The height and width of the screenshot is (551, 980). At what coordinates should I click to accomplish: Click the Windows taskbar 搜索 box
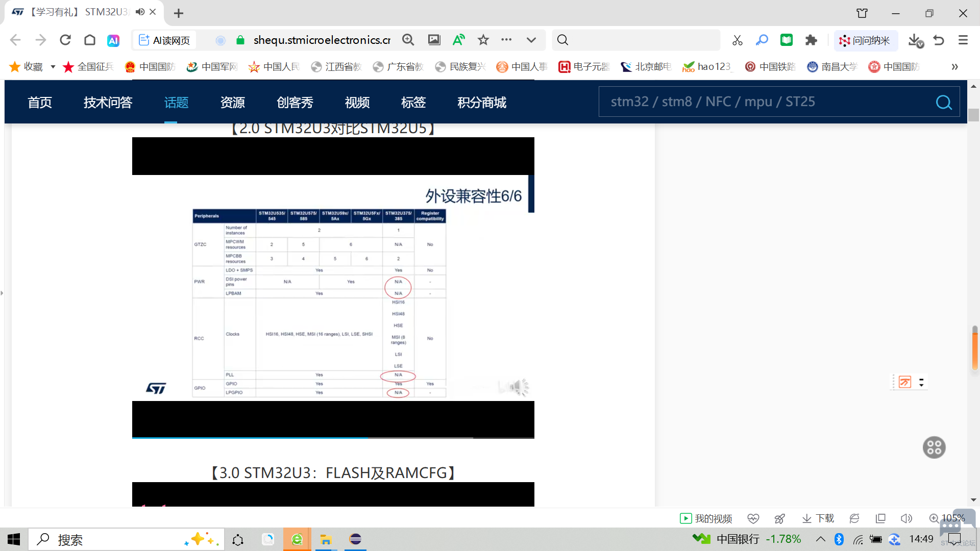(x=126, y=539)
